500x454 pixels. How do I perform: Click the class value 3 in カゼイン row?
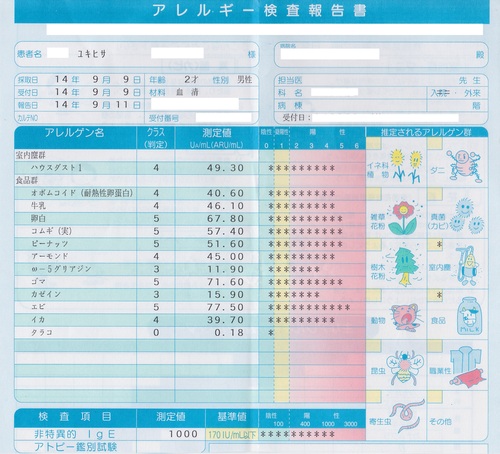coord(156,295)
